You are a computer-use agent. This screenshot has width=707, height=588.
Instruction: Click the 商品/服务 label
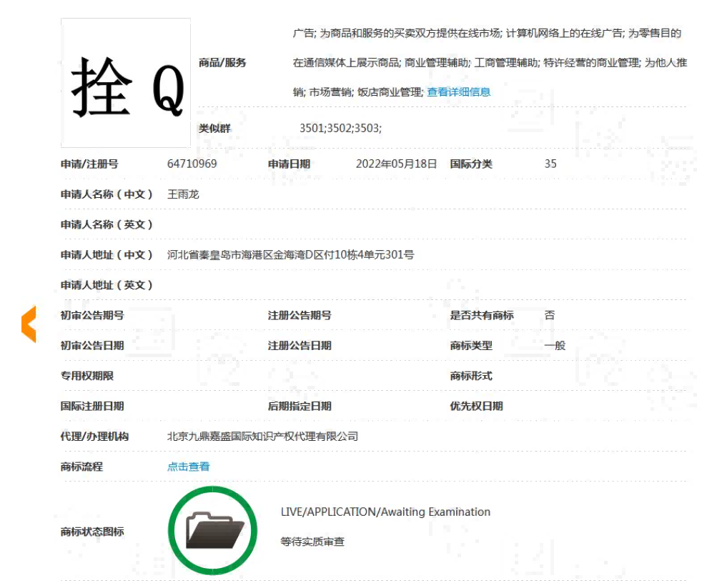point(222,63)
